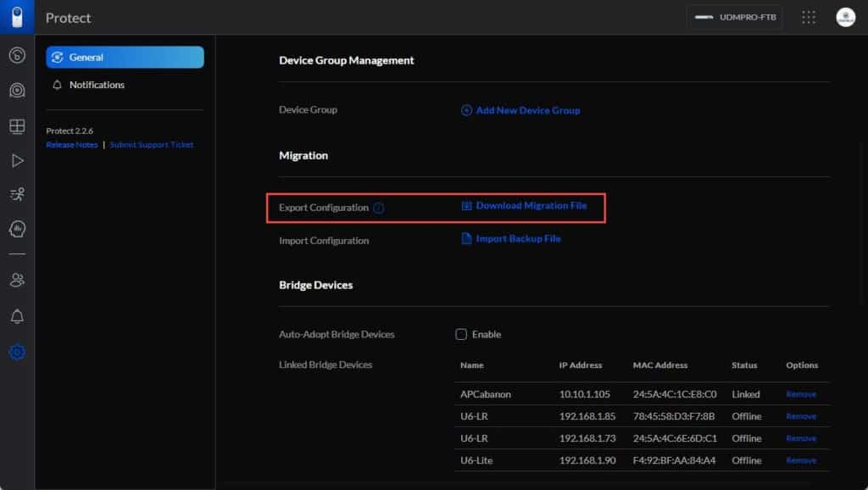The width and height of the screenshot is (868, 490).
Task: Enable Auto-Adopt Bridge Devices
Action: click(x=460, y=334)
